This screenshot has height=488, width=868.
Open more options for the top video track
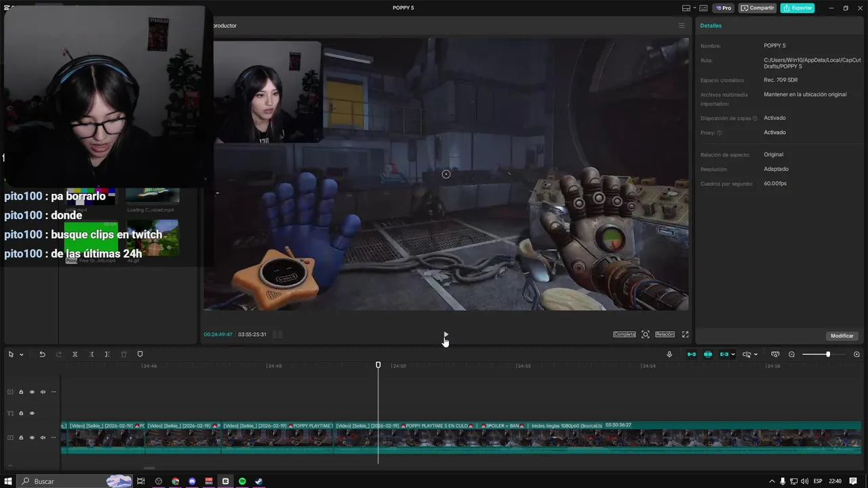(x=54, y=392)
